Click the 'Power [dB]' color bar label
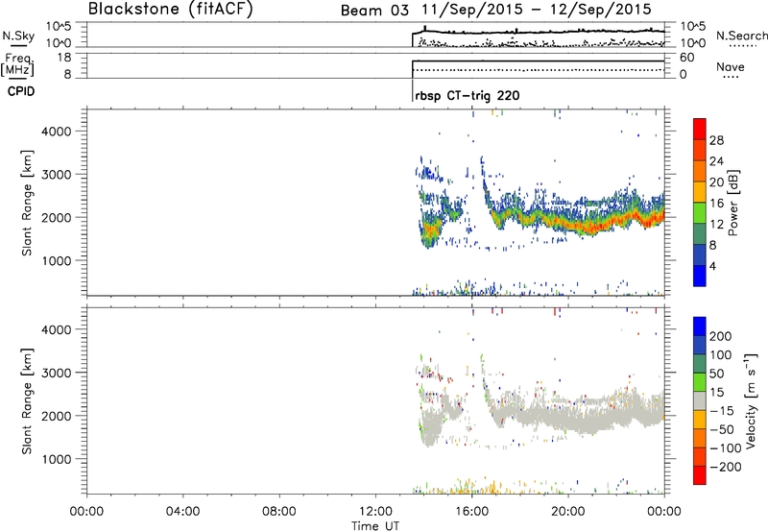 [x=732, y=203]
